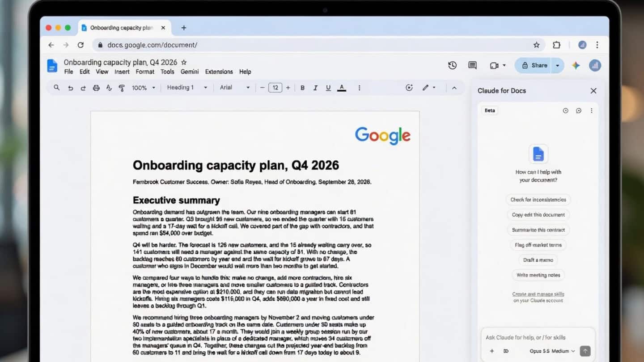Open the Arial font dropdown

(x=235, y=88)
